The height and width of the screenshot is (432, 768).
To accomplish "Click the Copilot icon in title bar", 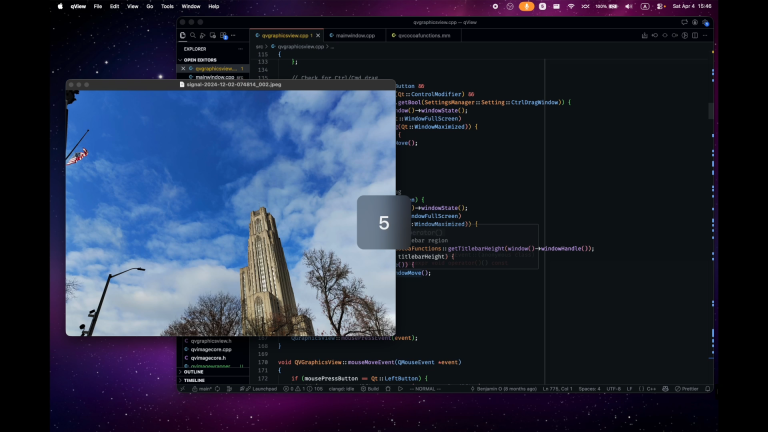I will pos(706,22).
